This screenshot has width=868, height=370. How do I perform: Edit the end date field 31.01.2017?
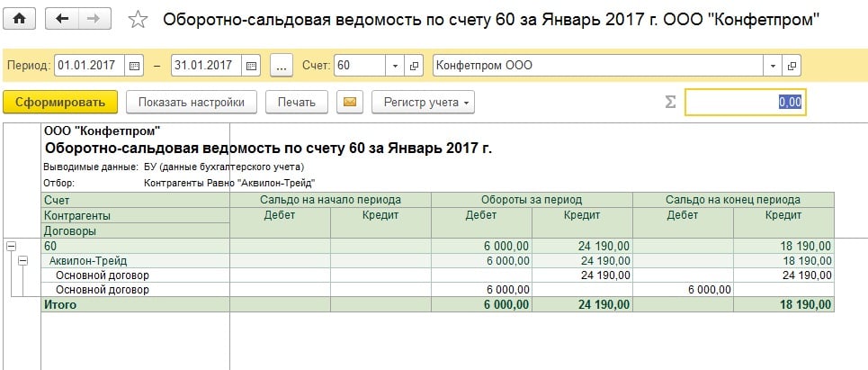207,66
